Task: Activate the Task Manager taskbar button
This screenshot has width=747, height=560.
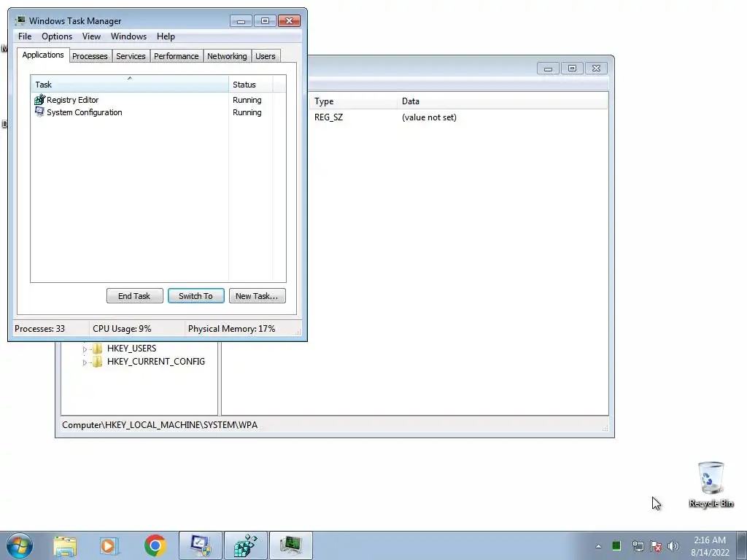Action: coord(291,545)
